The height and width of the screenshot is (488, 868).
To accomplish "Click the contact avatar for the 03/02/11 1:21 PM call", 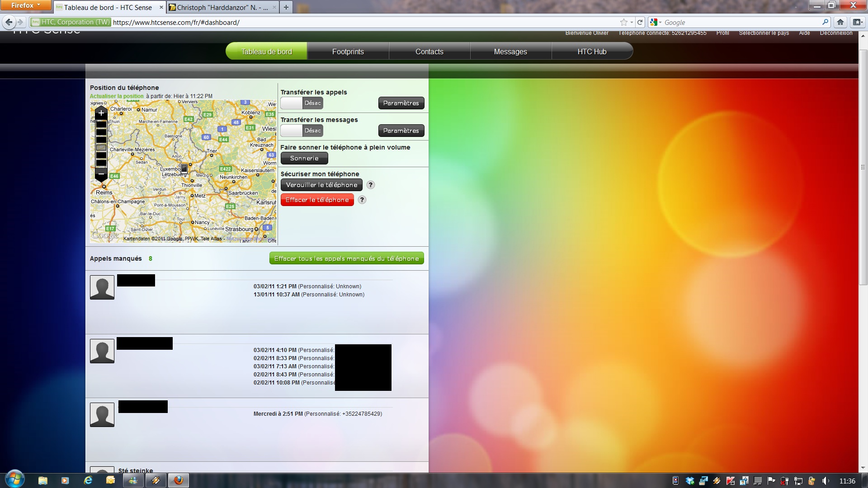I will (102, 287).
